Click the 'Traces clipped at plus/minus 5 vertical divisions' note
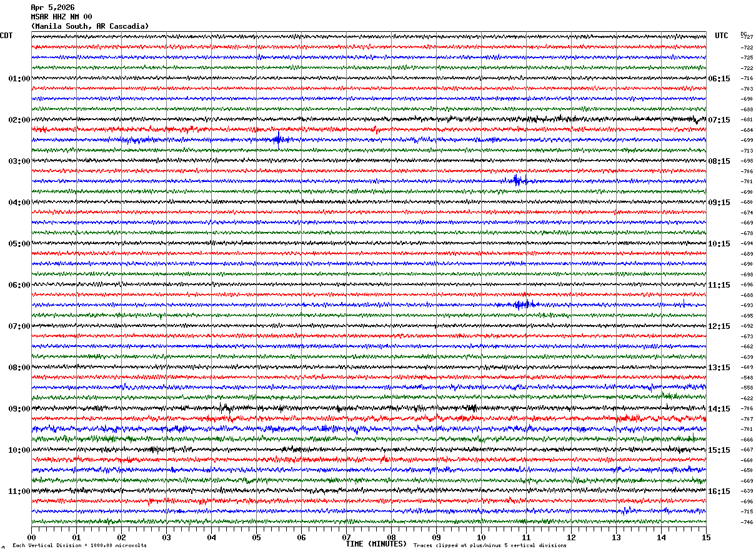The image size is (756, 554). pyautogui.click(x=490, y=545)
